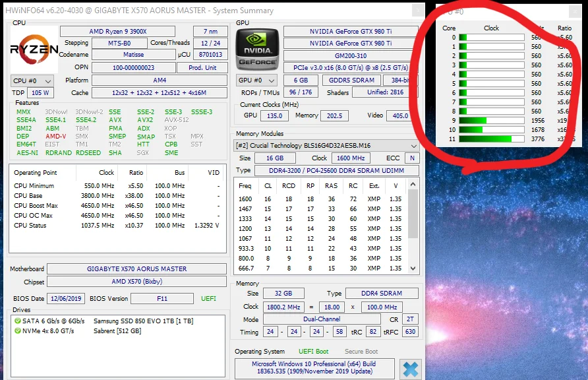Viewport: 588px width, 380px height.
Task: Click the memory timing table scroll down arrow
Action: point(413,269)
